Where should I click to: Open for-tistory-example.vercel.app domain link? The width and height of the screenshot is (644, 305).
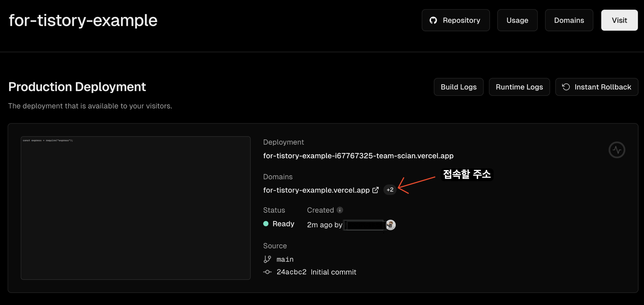pos(316,190)
